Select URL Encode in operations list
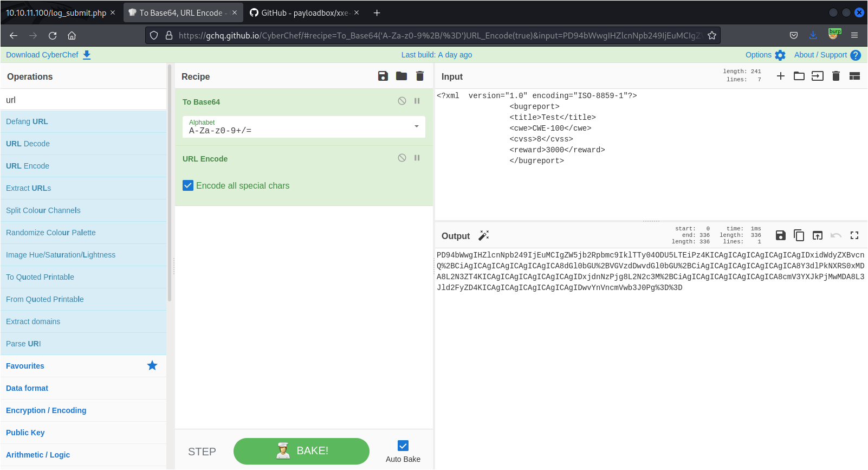The width and height of the screenshot is (868, 470). tap(83, 166)
